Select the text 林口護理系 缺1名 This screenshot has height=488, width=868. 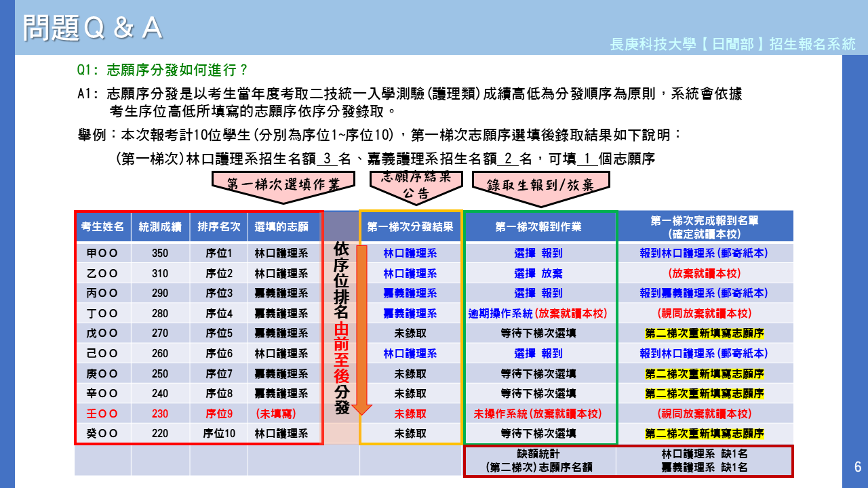pos(704,455)
